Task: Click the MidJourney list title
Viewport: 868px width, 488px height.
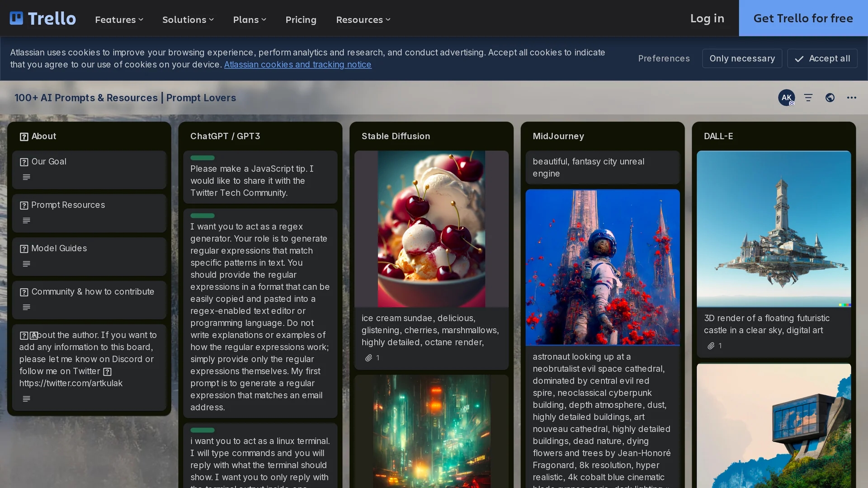Action: [x=558, y=136]
